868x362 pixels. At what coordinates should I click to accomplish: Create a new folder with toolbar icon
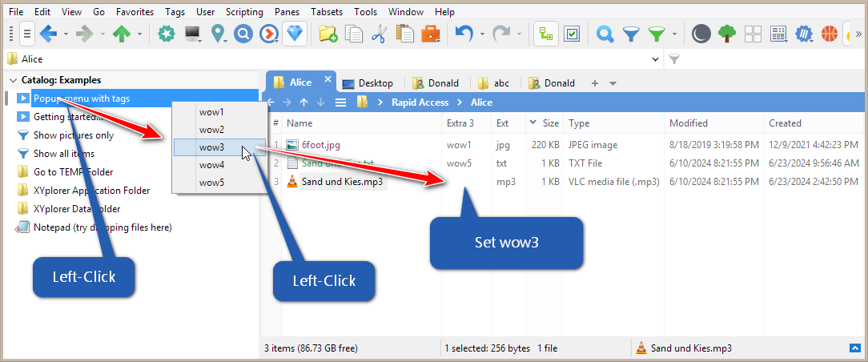(x=328, y=34)
